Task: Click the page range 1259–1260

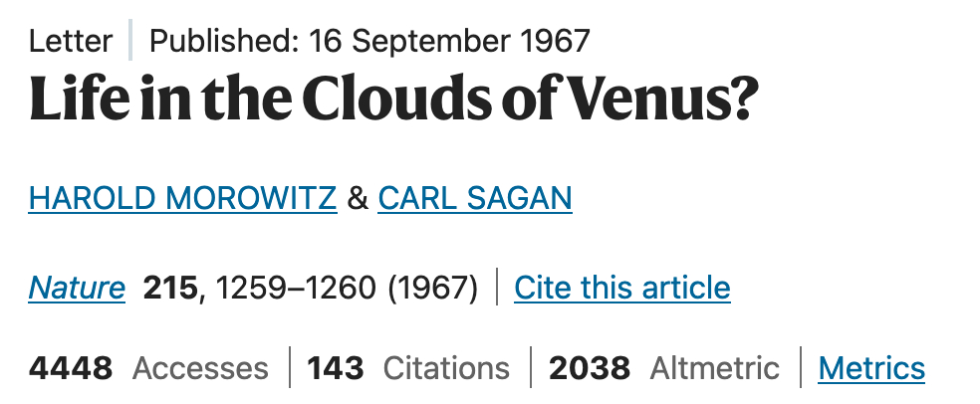Action: click(x=296, y=289)
